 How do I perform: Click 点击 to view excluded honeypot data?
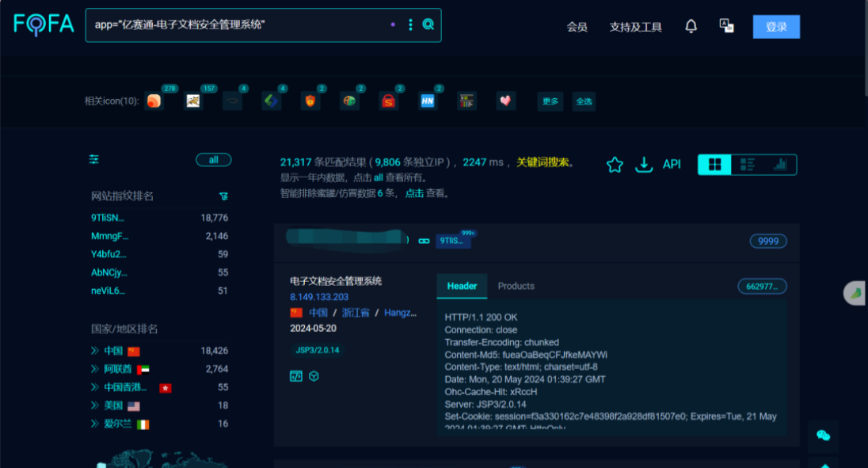(414, 193)
